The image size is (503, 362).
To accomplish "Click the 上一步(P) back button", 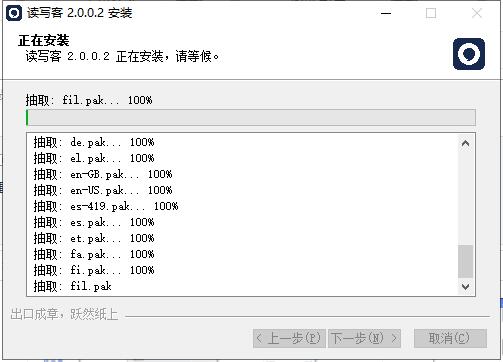I will pyautogui.click(x=289, y=338).
